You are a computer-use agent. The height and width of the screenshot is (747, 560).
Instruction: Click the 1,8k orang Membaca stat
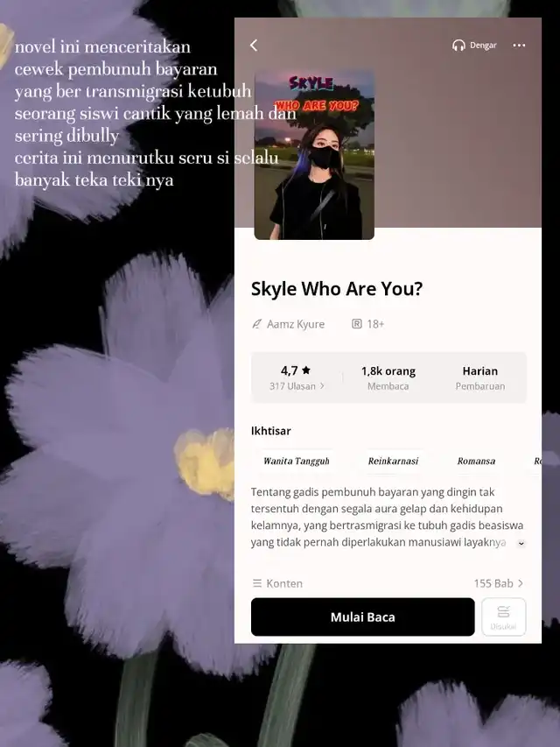[388, 377]
